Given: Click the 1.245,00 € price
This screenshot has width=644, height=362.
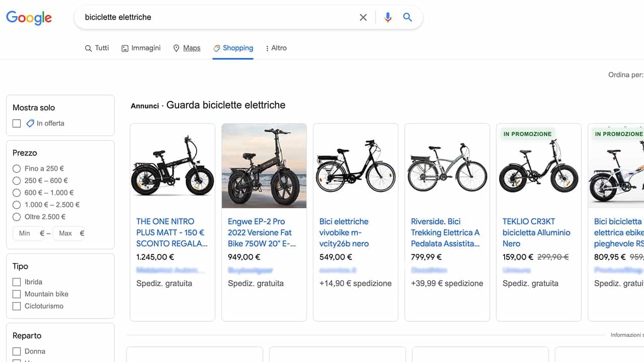Looking at the screenshot, I should (x=155, y=257).
